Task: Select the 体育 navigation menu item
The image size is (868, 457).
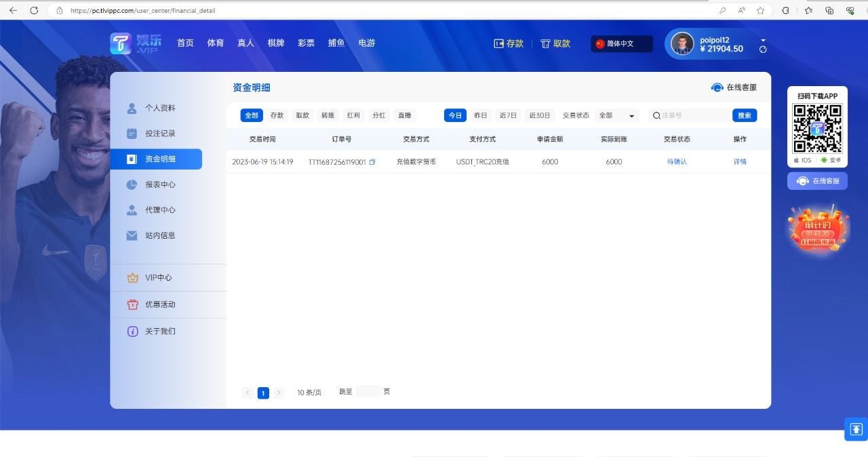Action: [215, 43]
